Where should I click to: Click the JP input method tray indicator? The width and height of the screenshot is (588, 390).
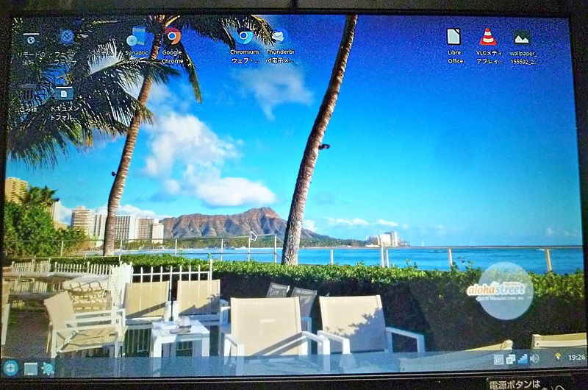coord(498,359)
